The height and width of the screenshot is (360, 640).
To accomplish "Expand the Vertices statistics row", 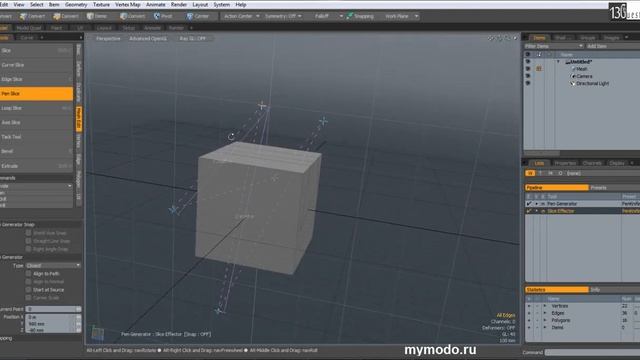I will 545,306.
